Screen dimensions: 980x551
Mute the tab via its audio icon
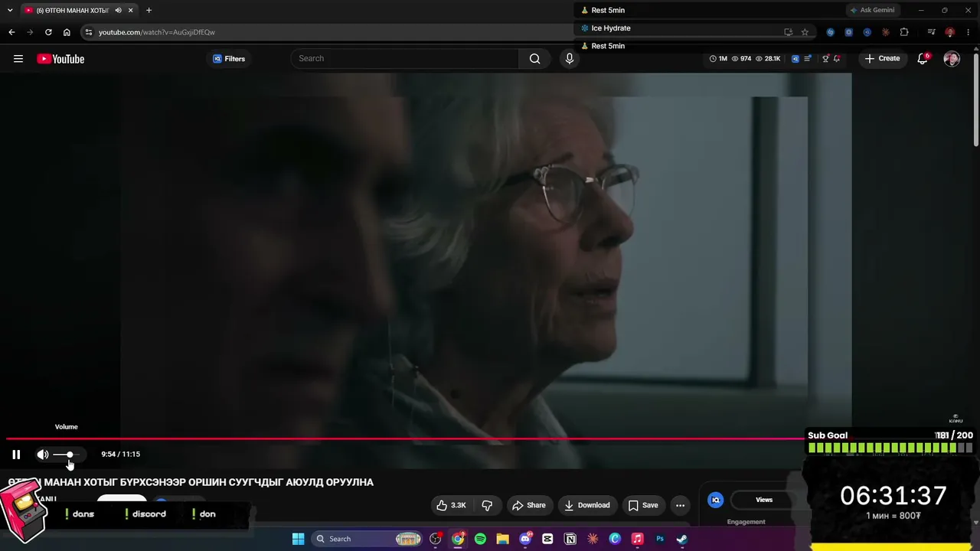(x=118, y=10)
